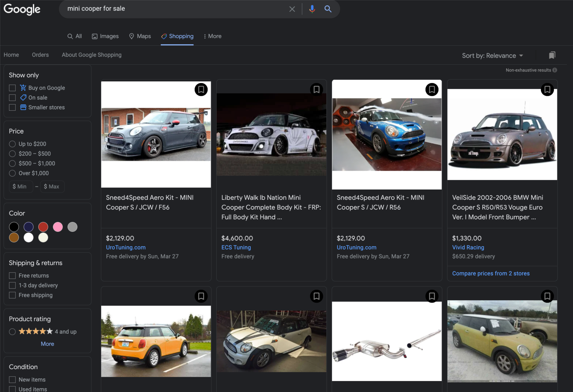Pick the white color swatch
The width and height of the screenshot is (573, 392).
[28, 238]
